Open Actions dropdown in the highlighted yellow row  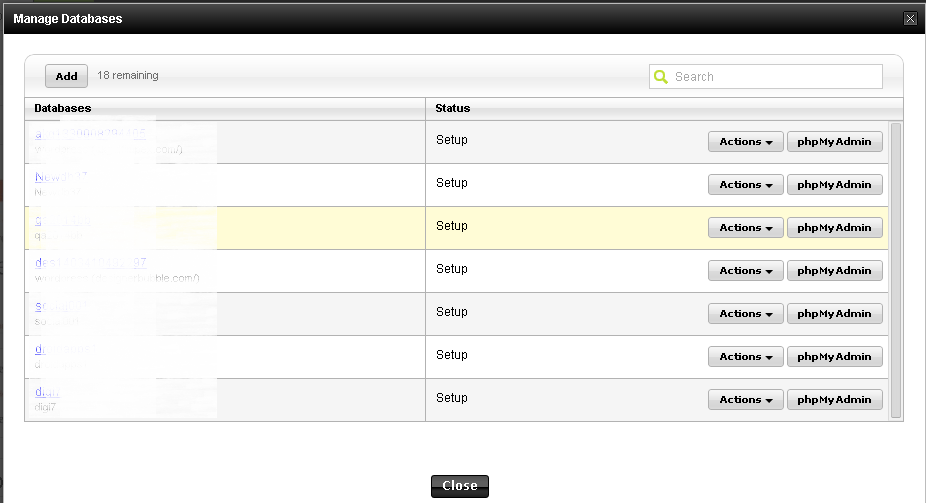745,228
